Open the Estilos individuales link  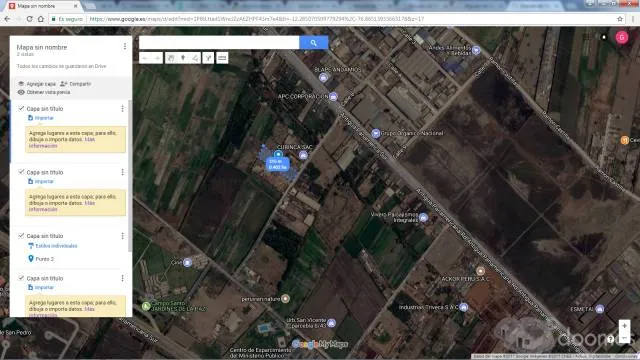coord(56,246)
